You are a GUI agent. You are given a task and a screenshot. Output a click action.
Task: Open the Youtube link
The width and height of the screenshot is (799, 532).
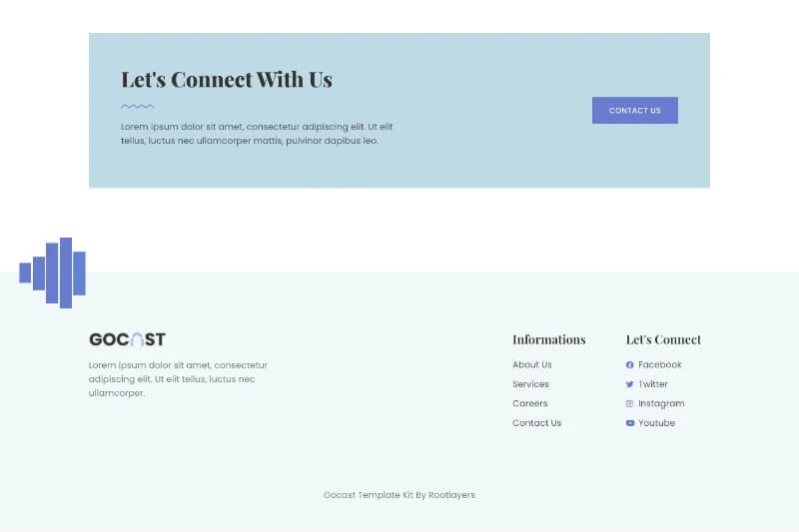pyautogui.click(x=657, y=423)
